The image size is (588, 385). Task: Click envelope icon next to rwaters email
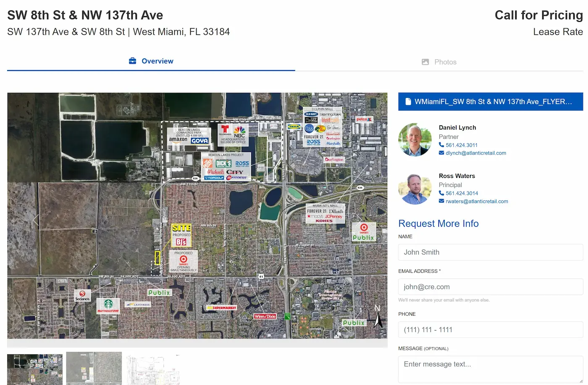[x=441, y=201]
